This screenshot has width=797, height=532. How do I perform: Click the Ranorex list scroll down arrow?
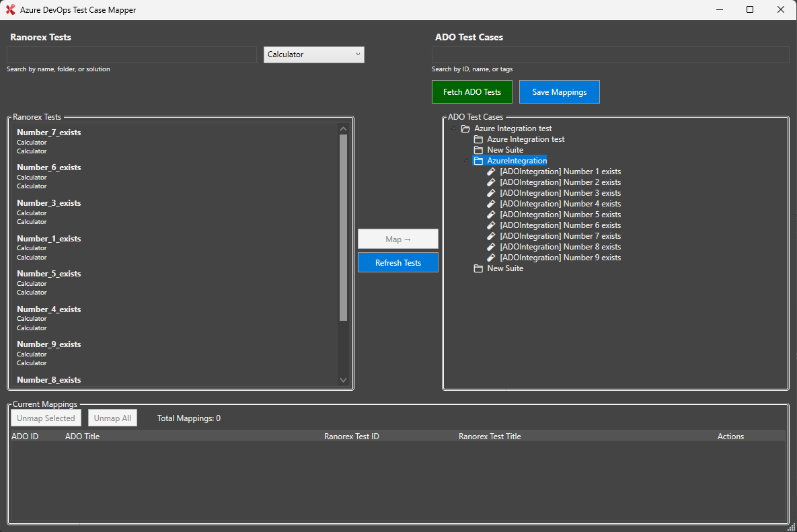(344, 380)
